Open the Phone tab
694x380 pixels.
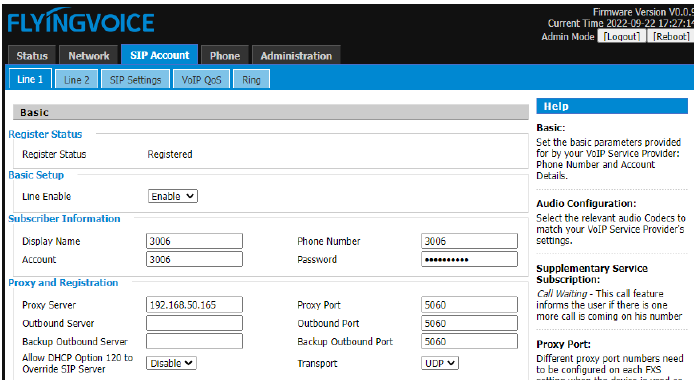point(225,56)
